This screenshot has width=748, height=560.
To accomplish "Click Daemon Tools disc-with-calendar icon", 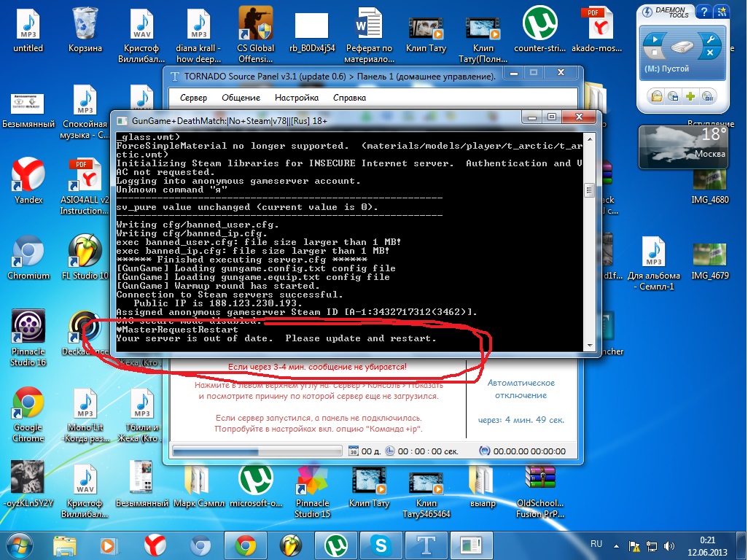I will click(673, 96).
